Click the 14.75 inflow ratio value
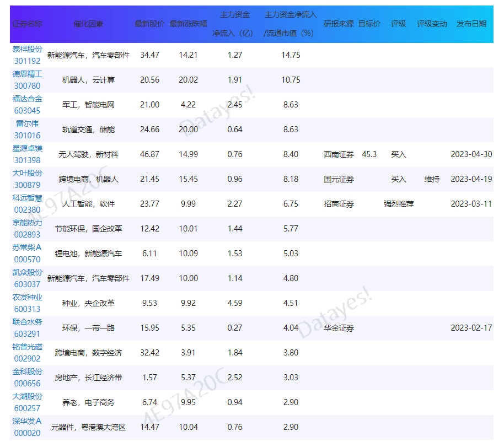 pyautogui.click(x=291, y=55)
